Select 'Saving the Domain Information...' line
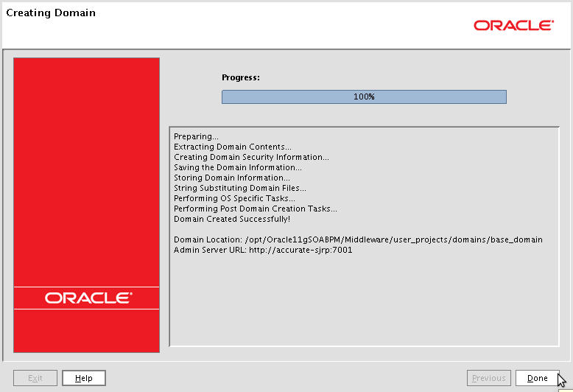The width and height of the screenshot is (573, 392). [237, 167]
